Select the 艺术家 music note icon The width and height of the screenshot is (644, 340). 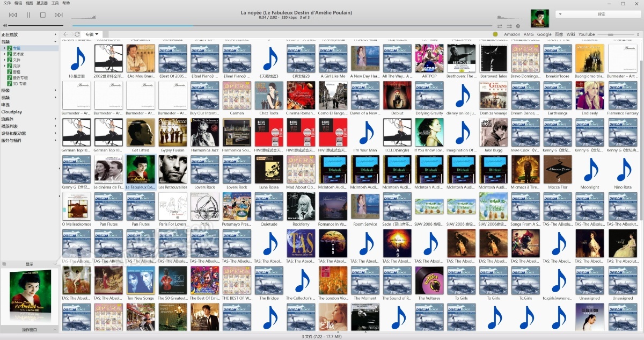pyautogui.click(x=10, y=54)
